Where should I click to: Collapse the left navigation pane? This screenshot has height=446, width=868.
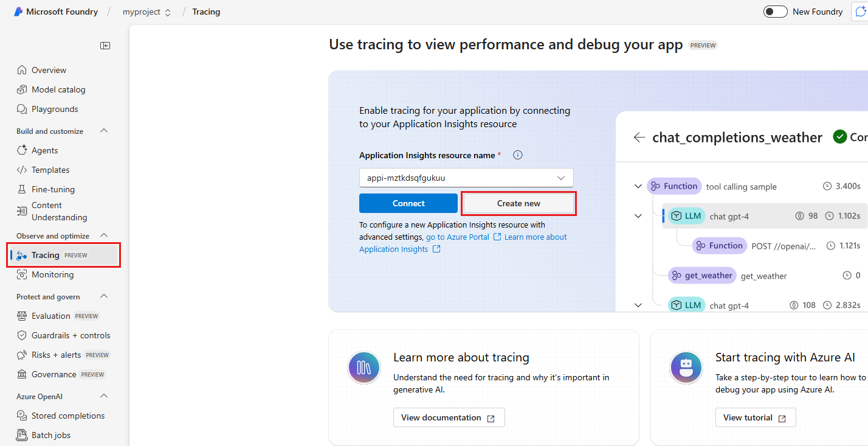click(105, 45)
